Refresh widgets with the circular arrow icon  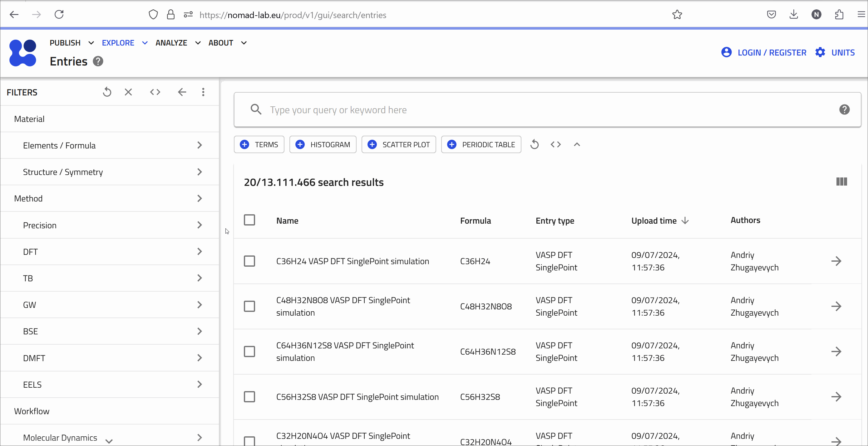pos(535,144)
